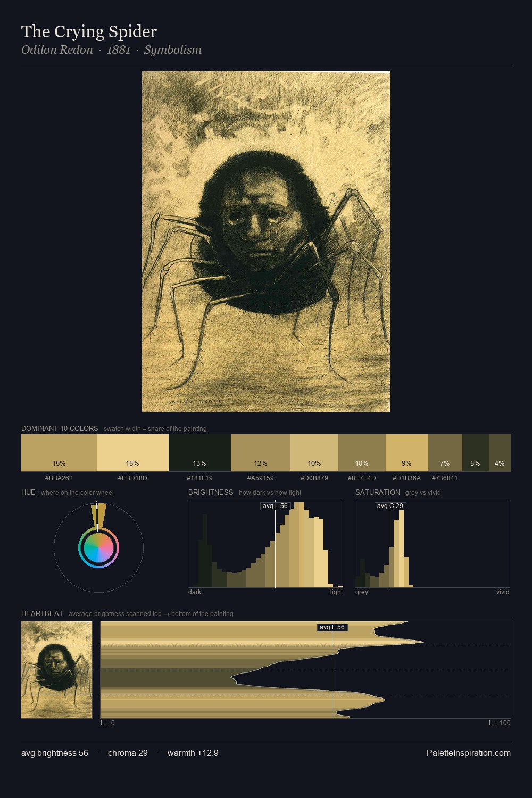Pick the 9% swatch for #D1B36A
Screen dimensions: 532x798
407,453
